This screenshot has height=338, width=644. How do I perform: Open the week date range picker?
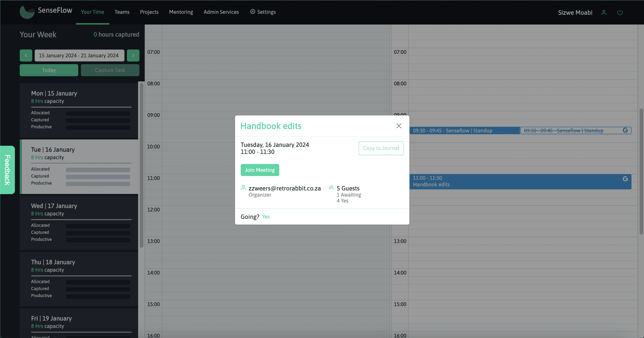click(x=79, y=55)
